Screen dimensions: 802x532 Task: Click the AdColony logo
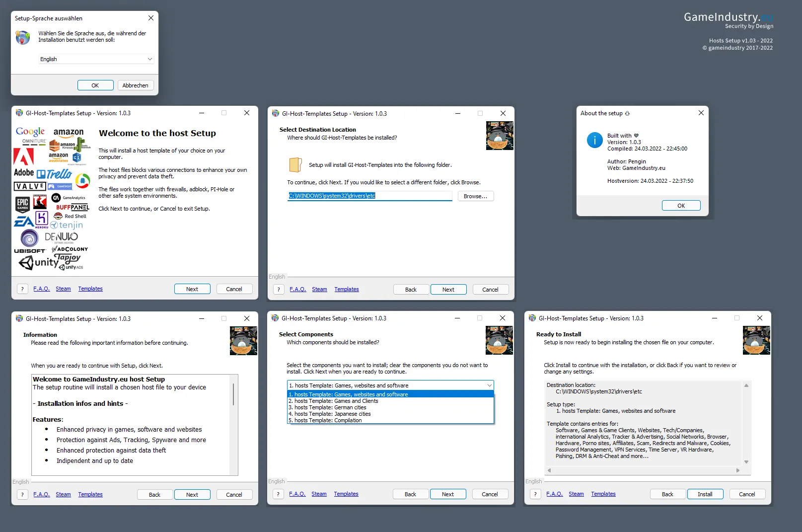70,249
